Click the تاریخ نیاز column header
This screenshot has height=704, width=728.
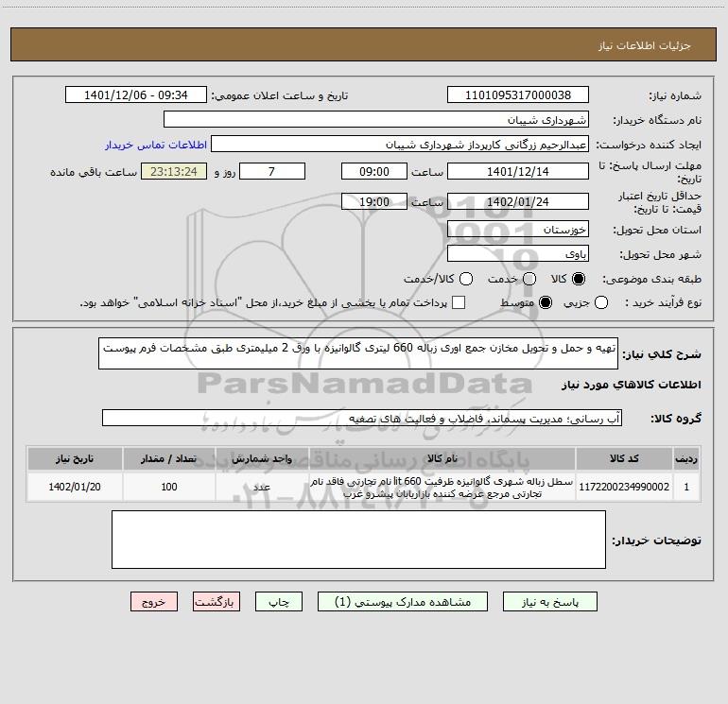75,458
